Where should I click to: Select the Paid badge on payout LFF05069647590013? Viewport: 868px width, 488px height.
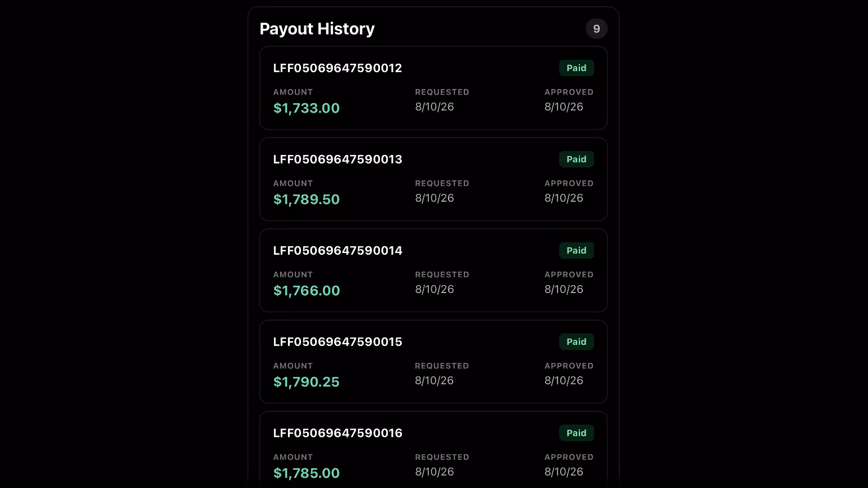pos(576,159)
